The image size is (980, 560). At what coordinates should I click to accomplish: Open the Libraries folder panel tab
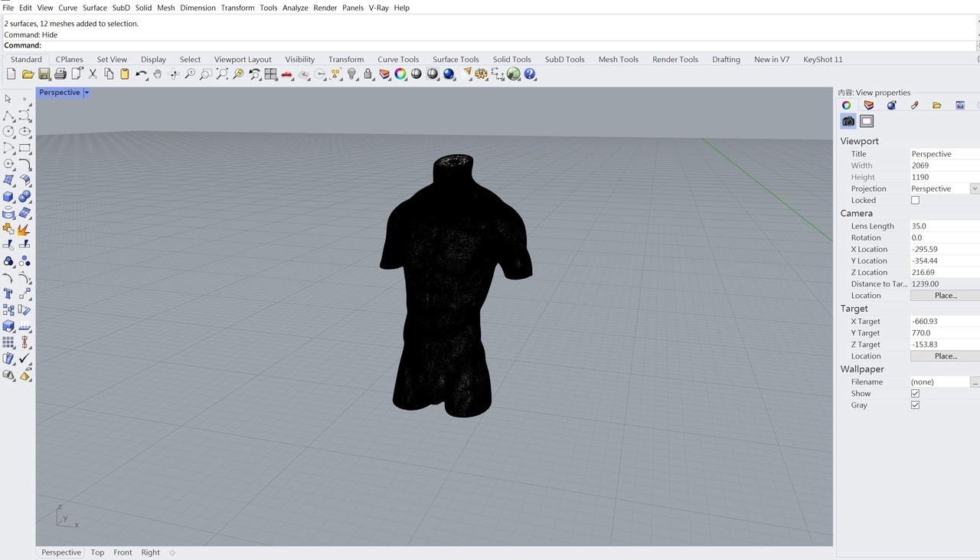click(x=936, y=105)
